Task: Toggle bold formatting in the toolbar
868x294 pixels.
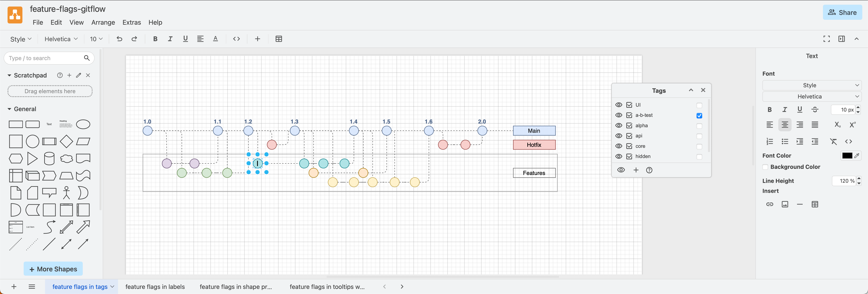Action: click(155, 39)
